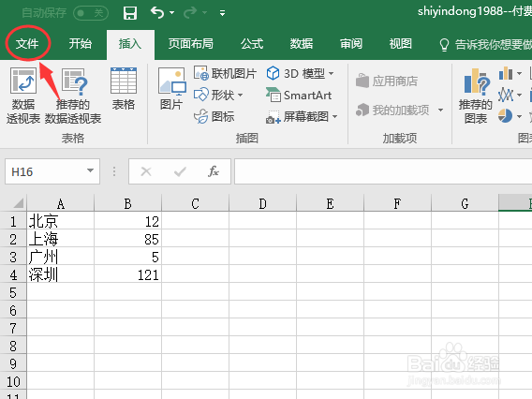Select cell with value 12
Image resolution: width=532 pixels, height=399 pixels.
(127, 221)
